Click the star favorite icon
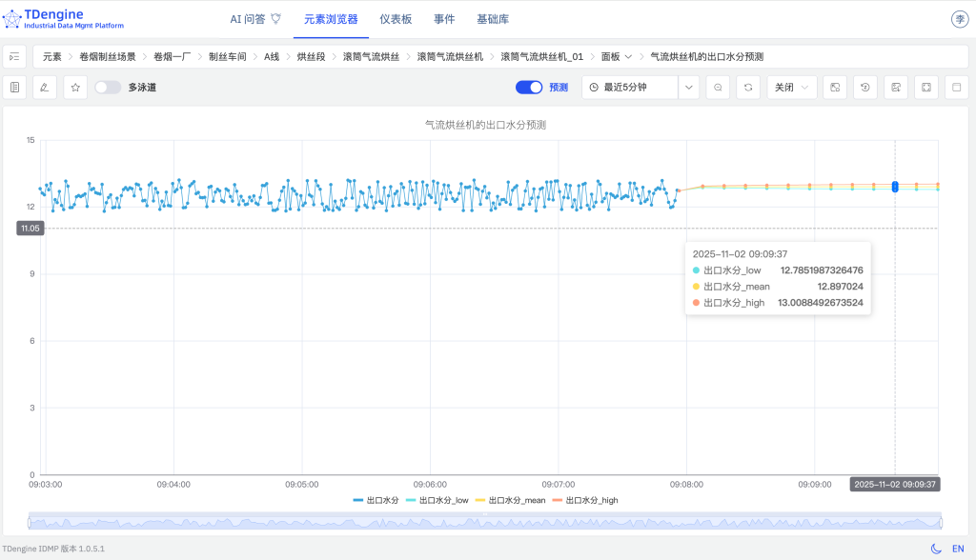 coord(74,87)
